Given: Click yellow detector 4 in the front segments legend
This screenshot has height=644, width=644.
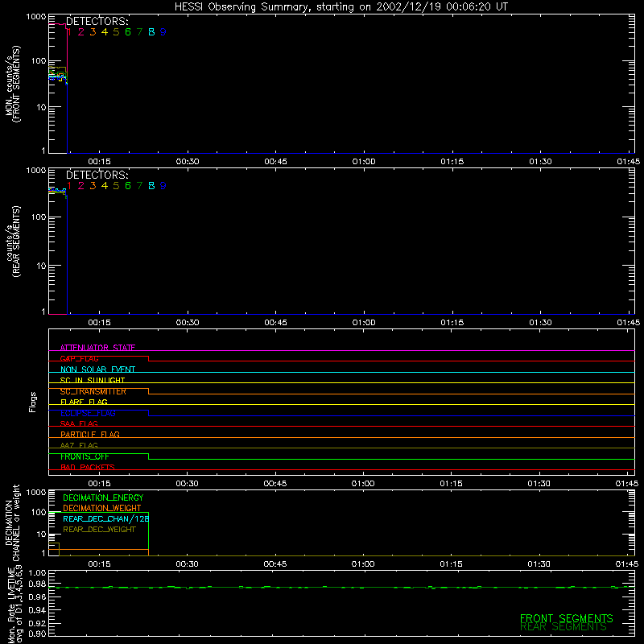Looking at the screenshot, I should [x=105, y=32].
